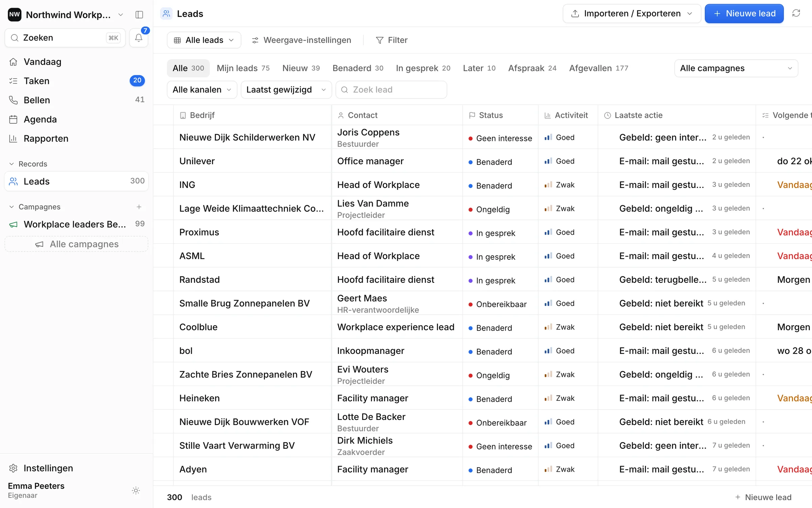Screen dimensions: 812x508
Task: Click the refresh icon
Action: point(796,14)
